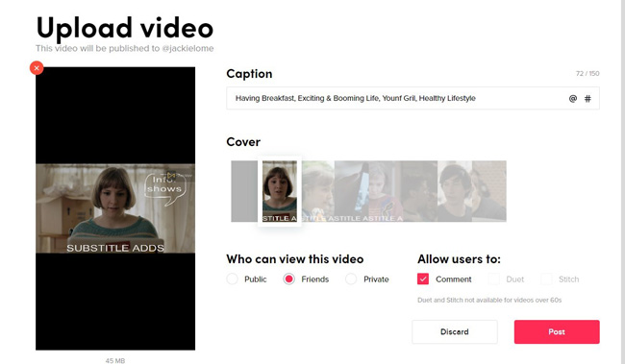Add a hashtag using the # icon
The image size is (625, 364).
coord(587,98)
